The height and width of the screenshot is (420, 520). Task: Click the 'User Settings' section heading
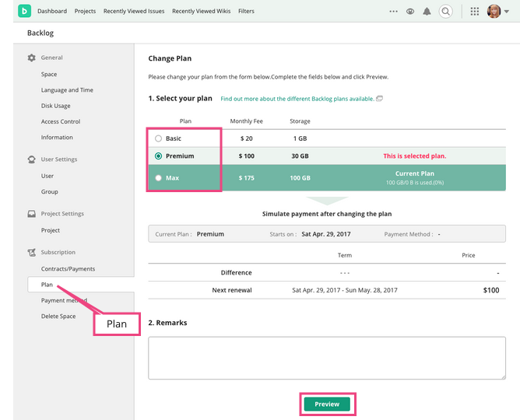[59, 159]
